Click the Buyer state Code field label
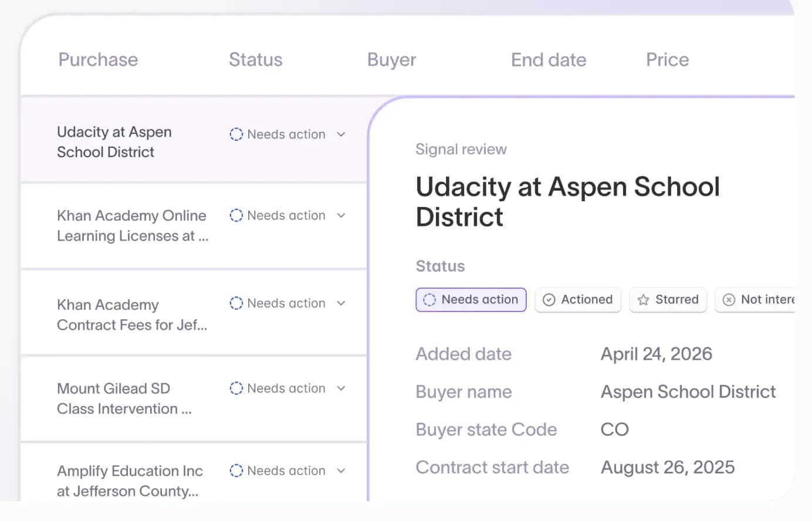The width and height of the screenshot is (812, 521). [486, 429]
